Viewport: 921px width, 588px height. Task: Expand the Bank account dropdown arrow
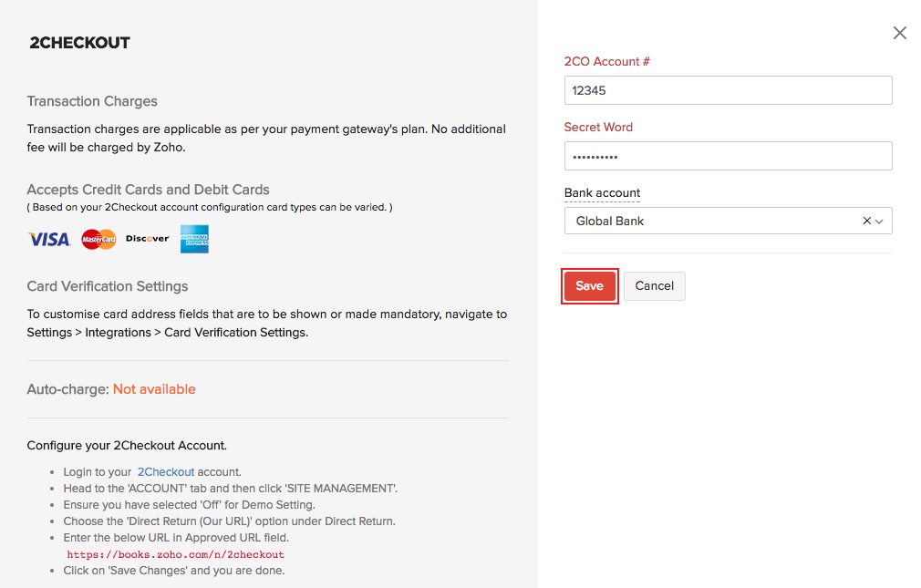[880, 221]
